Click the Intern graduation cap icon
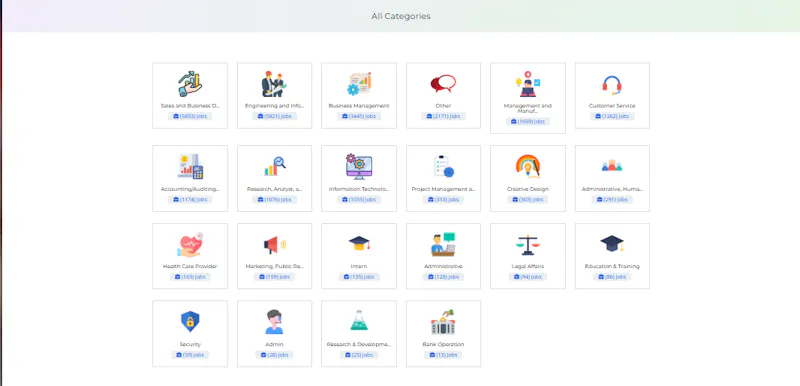Image resolution: width=800 pixels, height=386 pixels. (x=359, y=244)
